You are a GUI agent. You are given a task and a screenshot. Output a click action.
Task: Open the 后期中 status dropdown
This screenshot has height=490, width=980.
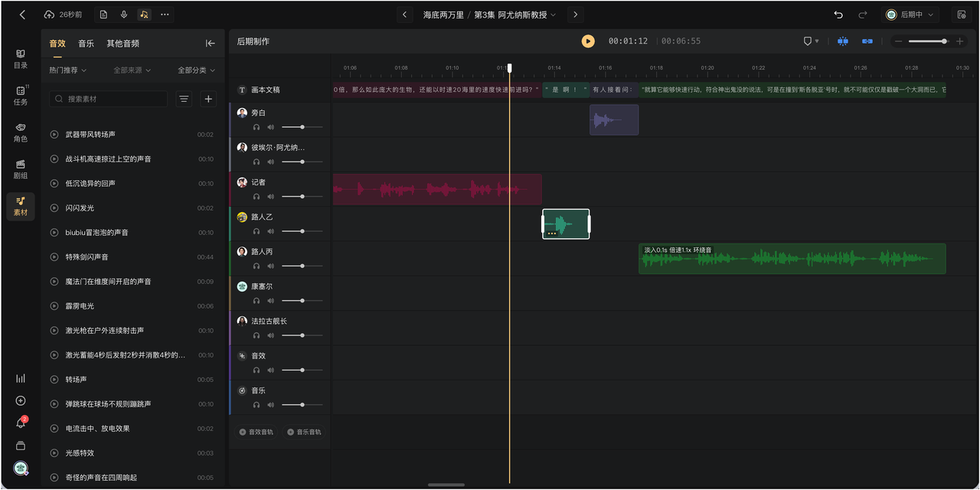(911, 15)
